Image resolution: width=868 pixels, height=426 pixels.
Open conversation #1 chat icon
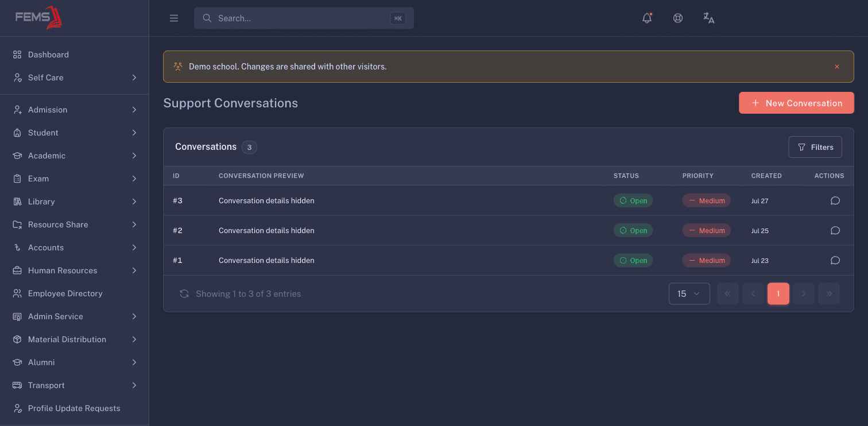pos(835,260)
